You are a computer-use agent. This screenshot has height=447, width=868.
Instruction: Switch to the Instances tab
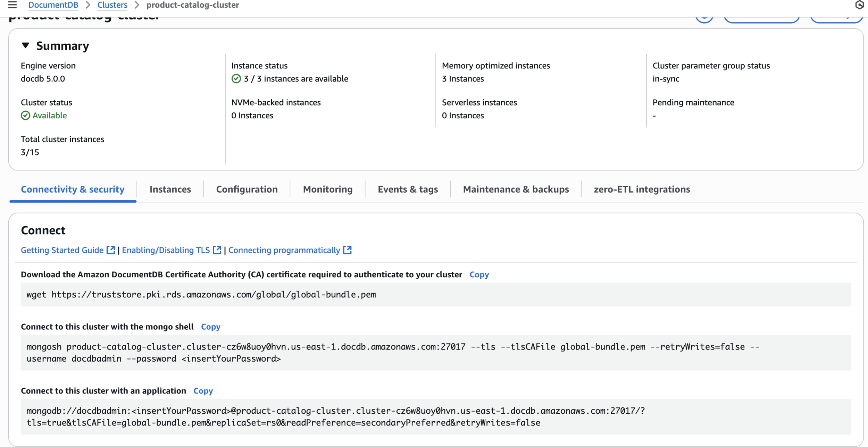click(170, 189)
